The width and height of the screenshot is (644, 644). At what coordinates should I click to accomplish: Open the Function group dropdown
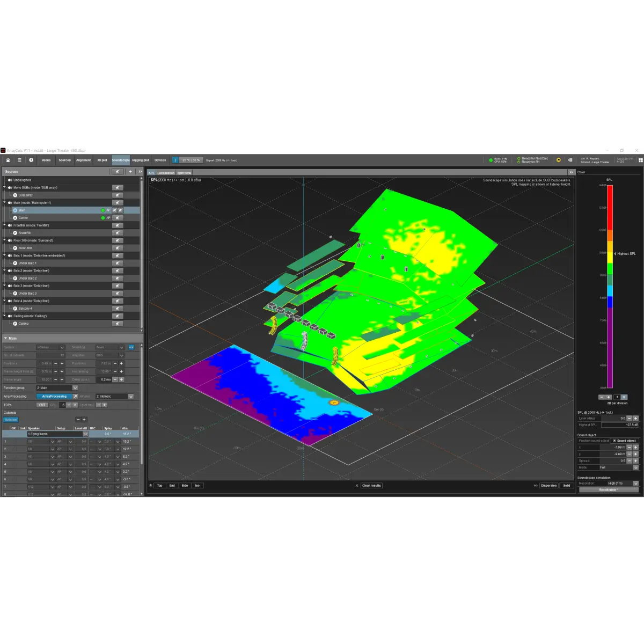pyautogui.click(x=75, y=387)
